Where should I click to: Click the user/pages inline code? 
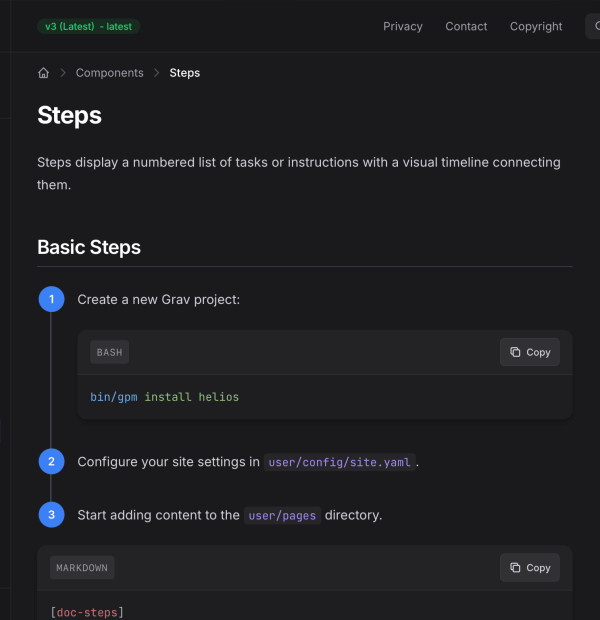click(282, 516)
